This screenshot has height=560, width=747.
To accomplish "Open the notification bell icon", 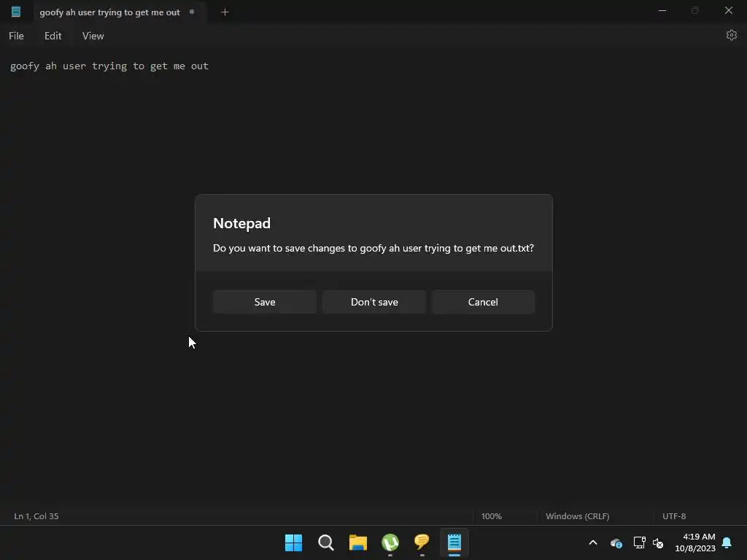I will (727, 542).
